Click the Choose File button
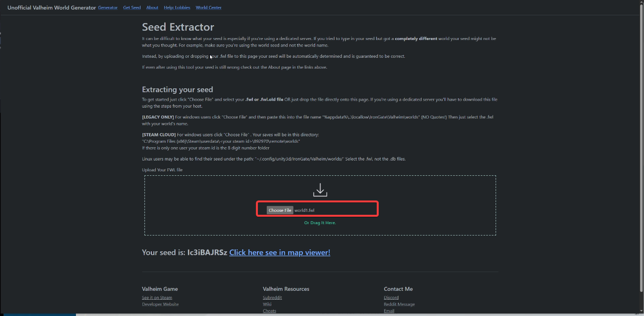 [280, 210]
